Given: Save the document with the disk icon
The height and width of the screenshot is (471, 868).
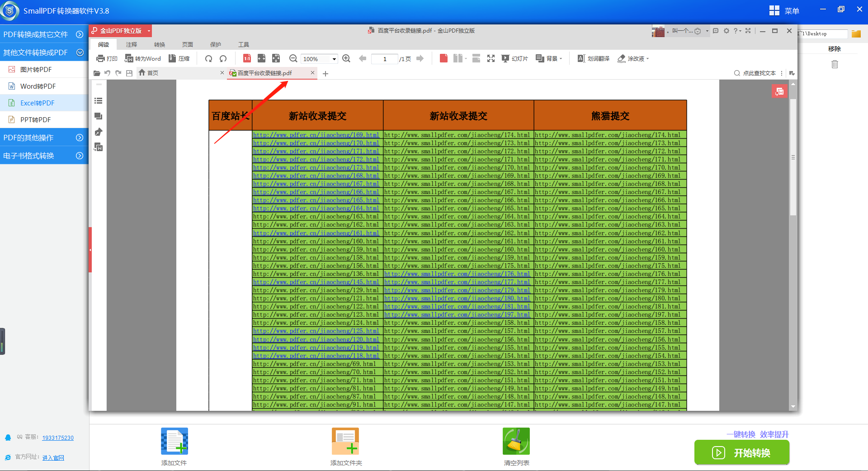Looking at the screenshot, I should coord(129,73).
